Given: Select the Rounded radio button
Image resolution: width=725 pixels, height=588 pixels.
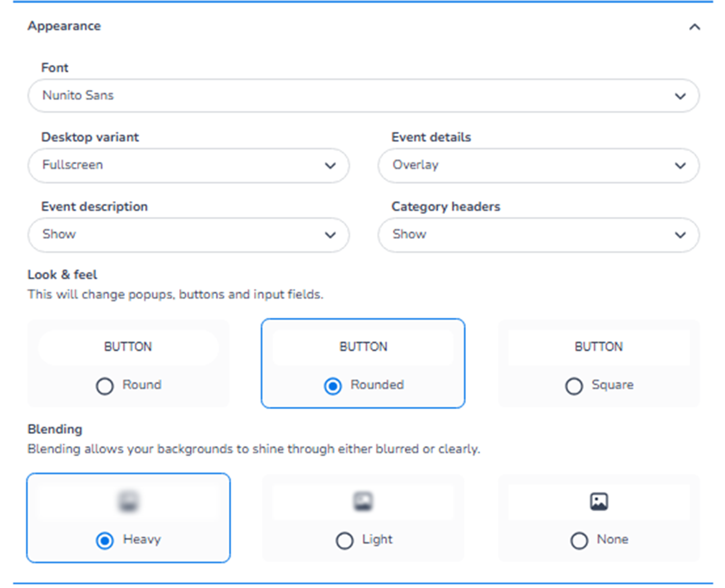Looking at the screenshot, I should 333,386.
